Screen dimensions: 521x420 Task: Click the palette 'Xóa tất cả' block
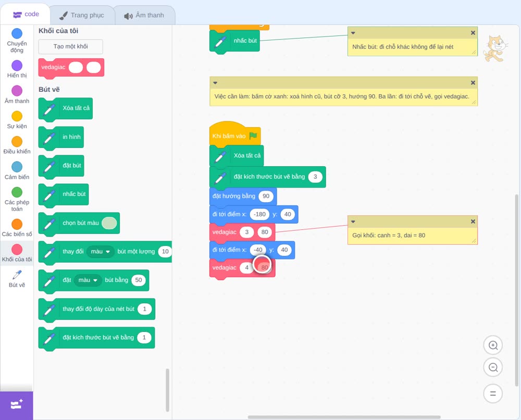pyautogui.click(x=66, y=109)
